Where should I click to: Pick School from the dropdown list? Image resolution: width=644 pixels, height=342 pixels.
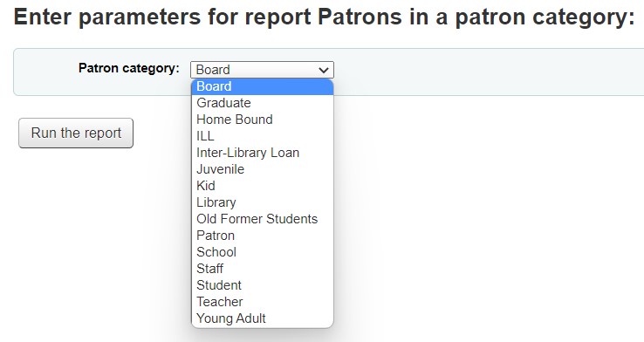click(x=263, y=252)
